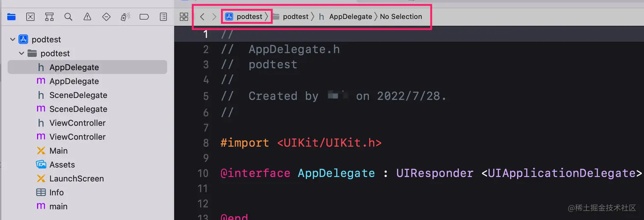
Task: Collapse the podtest folder group
Action: pyautogui.click(x=21, y=54)
